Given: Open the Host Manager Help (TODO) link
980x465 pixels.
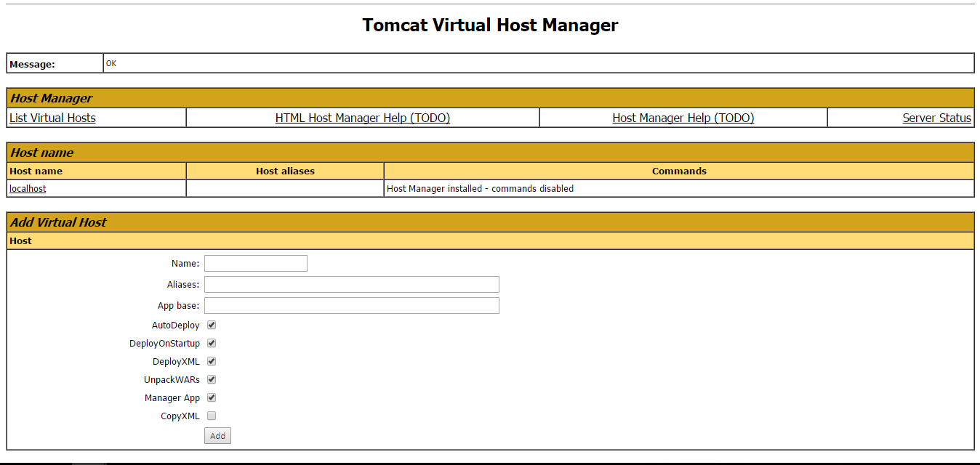Looking at the screenshot, I should 683,118.
